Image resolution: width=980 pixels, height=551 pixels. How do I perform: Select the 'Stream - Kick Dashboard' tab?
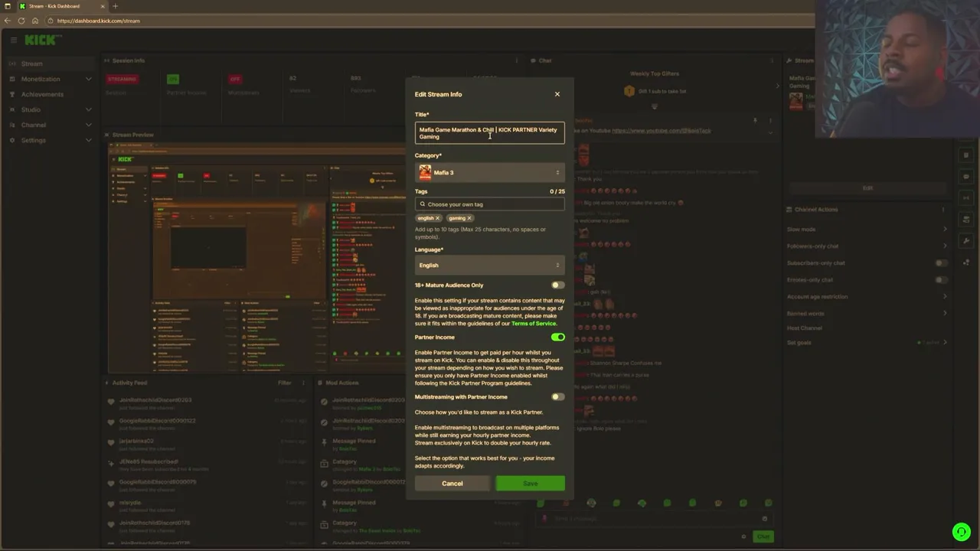coord(61,6)
